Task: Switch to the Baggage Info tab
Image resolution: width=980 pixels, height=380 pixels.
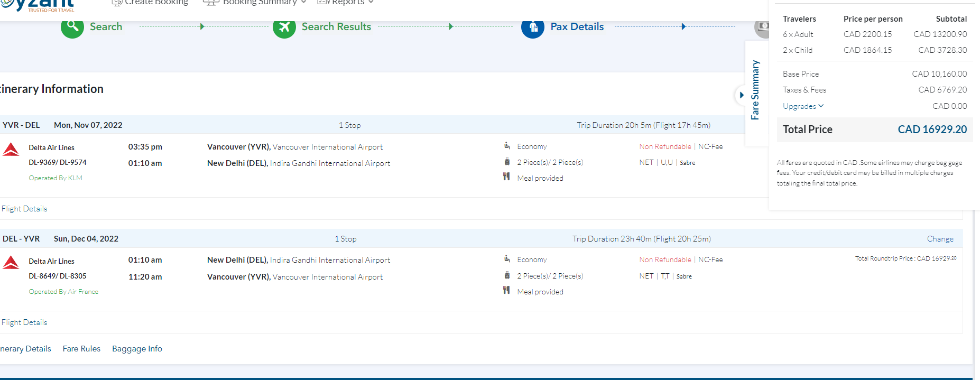Action: (137, 349)
